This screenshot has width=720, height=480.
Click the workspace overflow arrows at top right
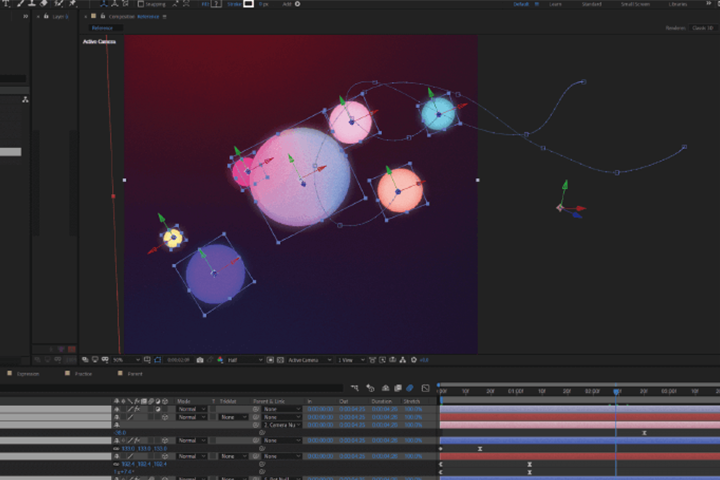click(709, 4)
